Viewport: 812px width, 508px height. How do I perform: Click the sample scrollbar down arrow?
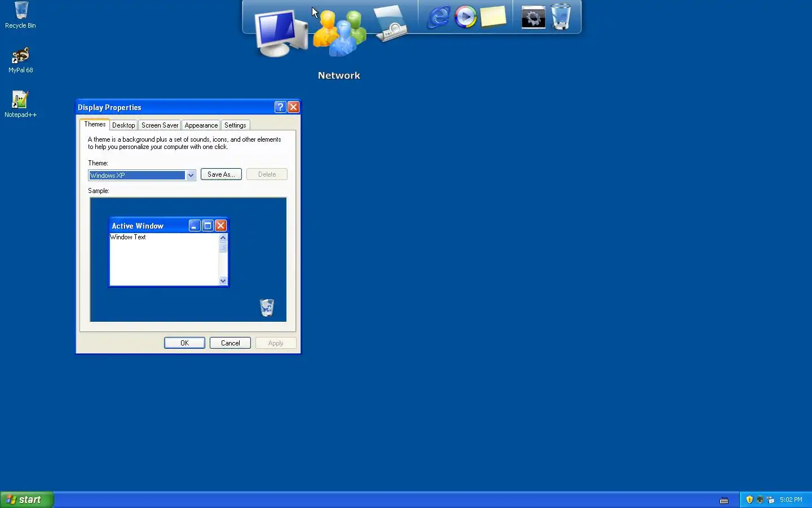coord(223,281)
